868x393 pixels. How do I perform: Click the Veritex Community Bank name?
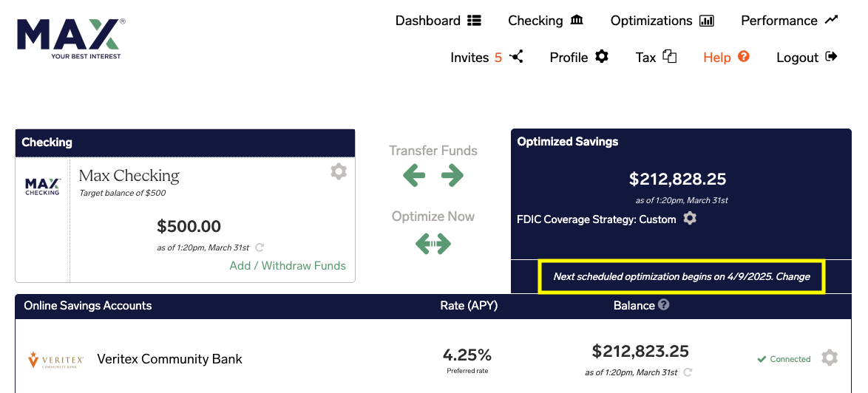[169, 359]
